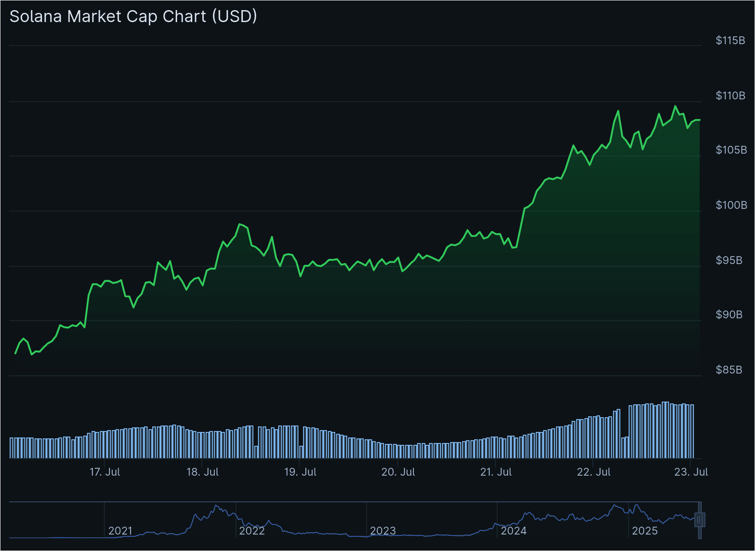Click the $95B axis label
Viewport: 756px width, 552px height.
coord(729,260)
